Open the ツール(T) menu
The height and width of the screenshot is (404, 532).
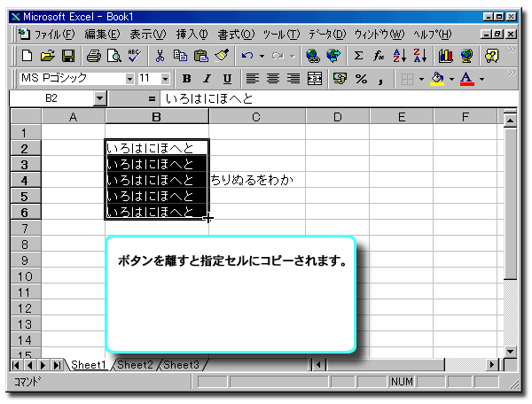click(x=282, y=35)
